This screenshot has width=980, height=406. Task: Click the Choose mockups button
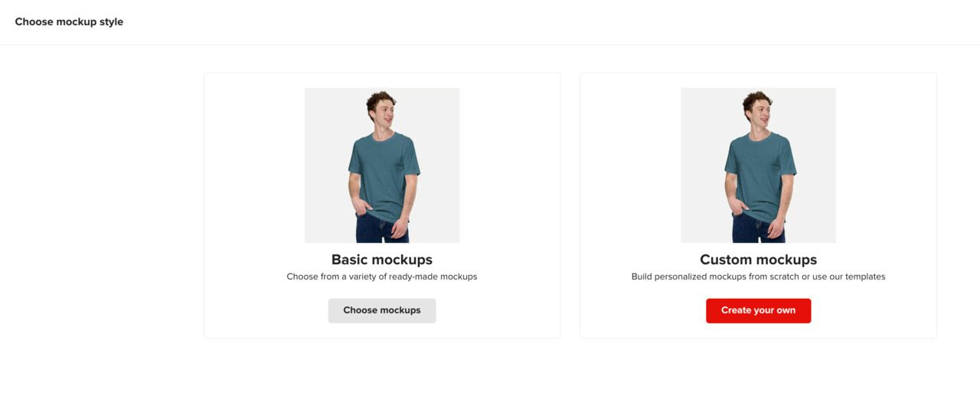[x=382, y=310]
